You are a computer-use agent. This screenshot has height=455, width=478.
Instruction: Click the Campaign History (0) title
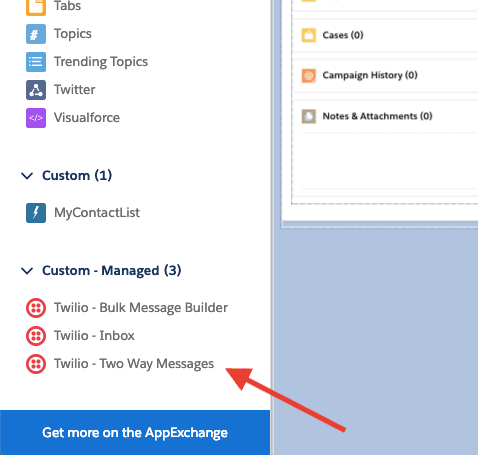pyautogui.click(x=370, y=75)
